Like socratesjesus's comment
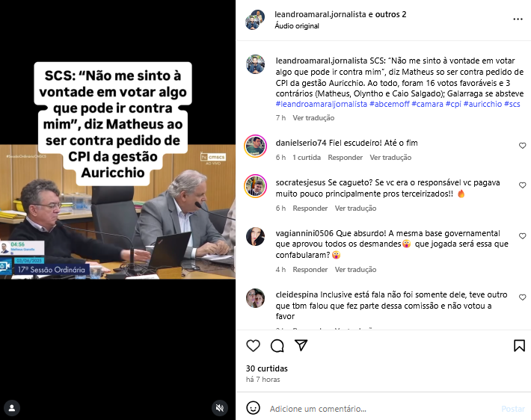 (x=522, y=185)
